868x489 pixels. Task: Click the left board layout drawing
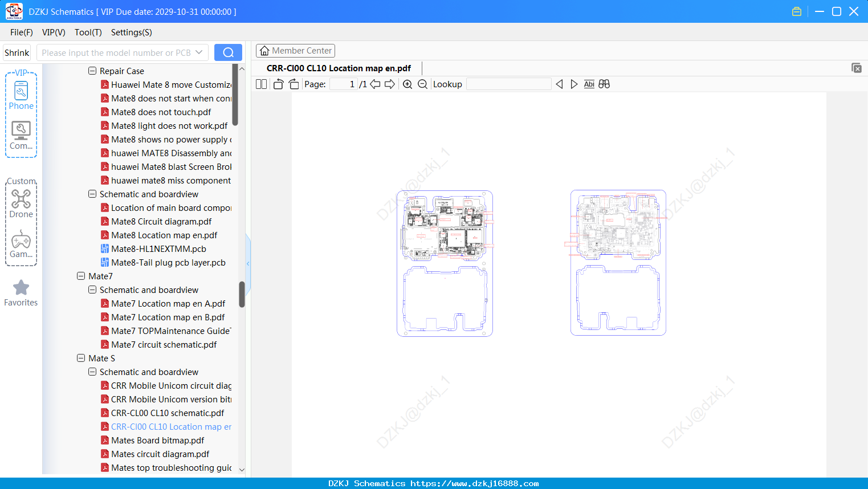[445, 263]
